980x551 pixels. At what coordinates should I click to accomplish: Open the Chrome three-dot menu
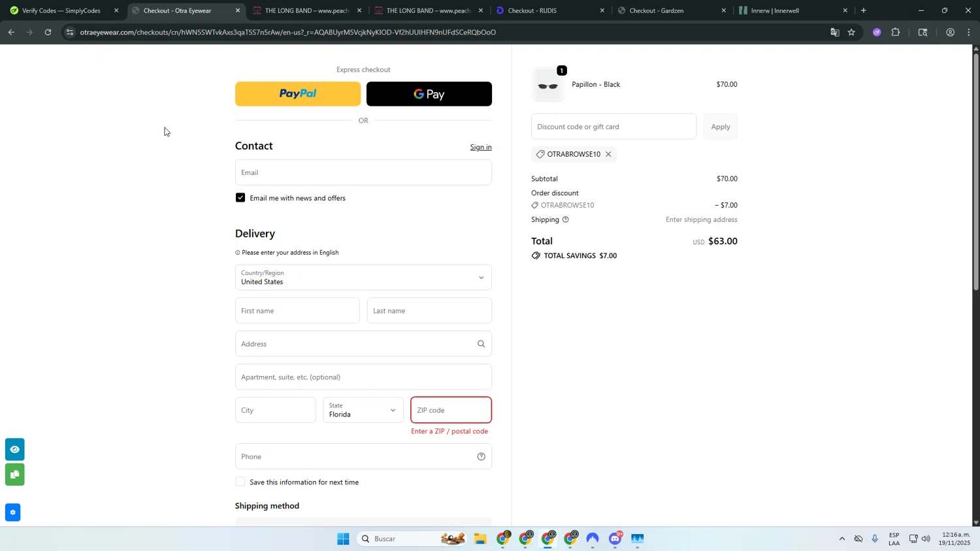point(969,32)
